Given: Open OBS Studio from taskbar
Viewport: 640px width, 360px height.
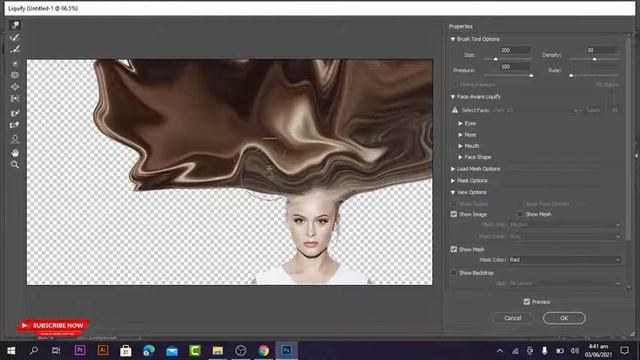Looking at the screenshot, I should point(241,351).
